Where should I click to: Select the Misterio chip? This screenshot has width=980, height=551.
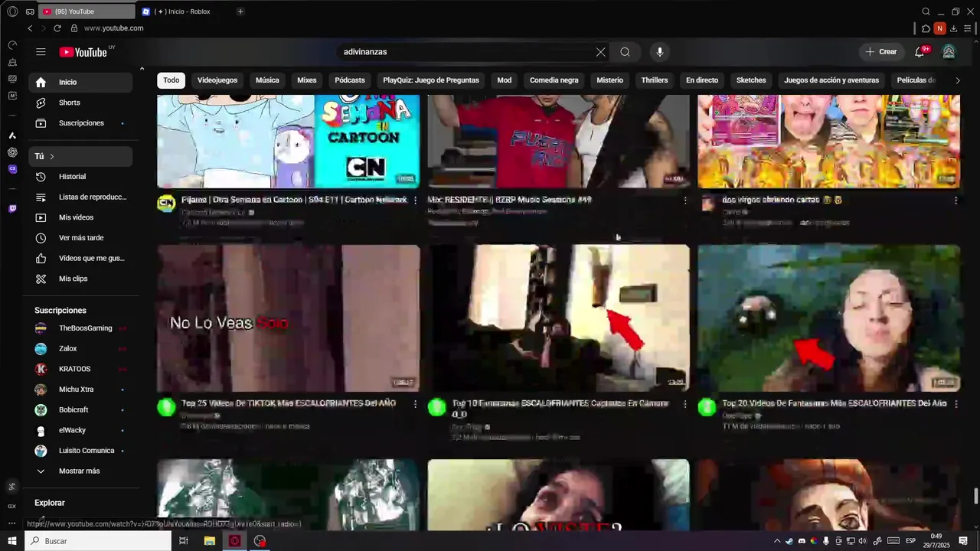(610, 80)
